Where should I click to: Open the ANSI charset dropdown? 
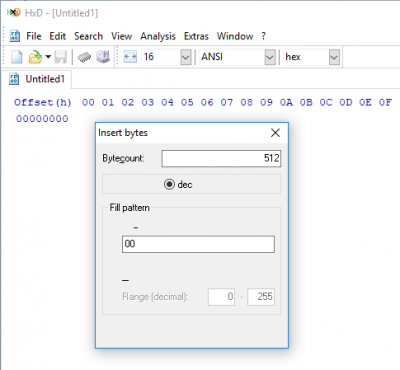(270, 57)
